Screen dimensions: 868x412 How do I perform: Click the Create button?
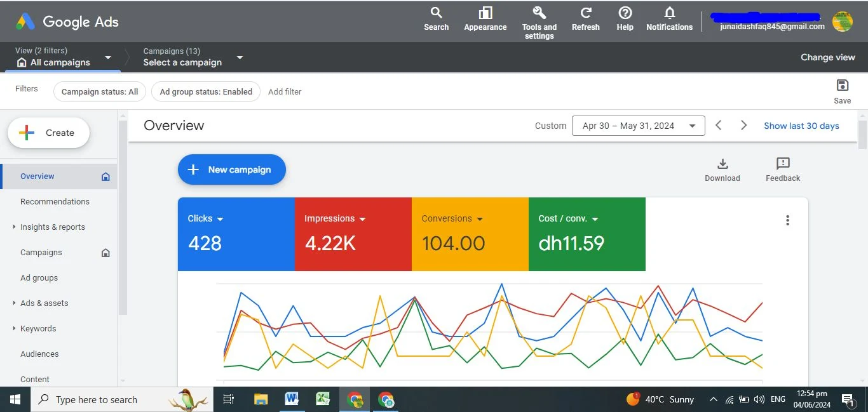click(48, 133)
